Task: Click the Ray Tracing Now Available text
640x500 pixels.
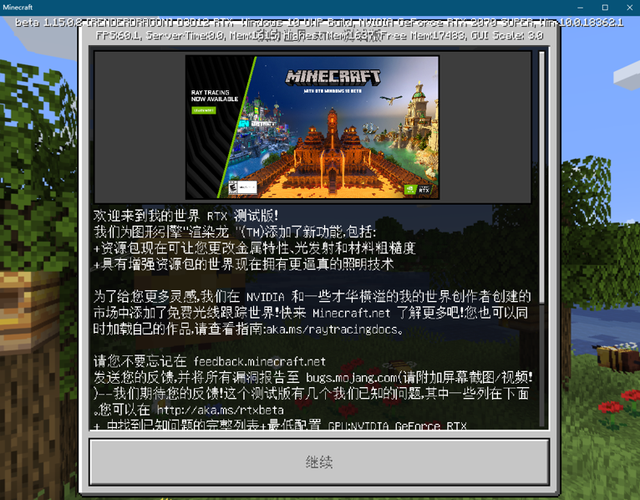Action: click(214, 96)
